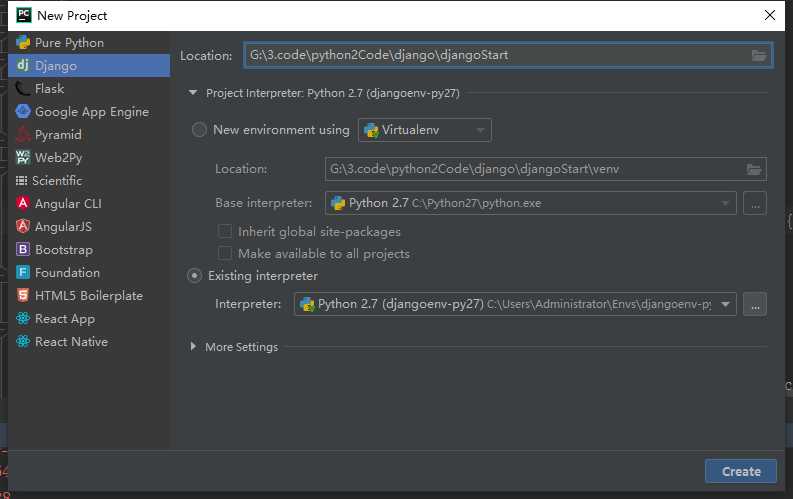Click the venv Location path field

click(x=546, y=169)
